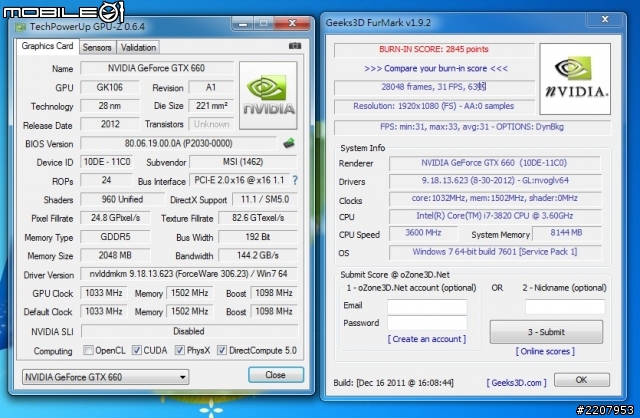The height and width of the screenshot is (418, 640).
Task: Click the BURN-IN SCORE 2845 points text
Action: pyautogui.click(x=434, y=49)
